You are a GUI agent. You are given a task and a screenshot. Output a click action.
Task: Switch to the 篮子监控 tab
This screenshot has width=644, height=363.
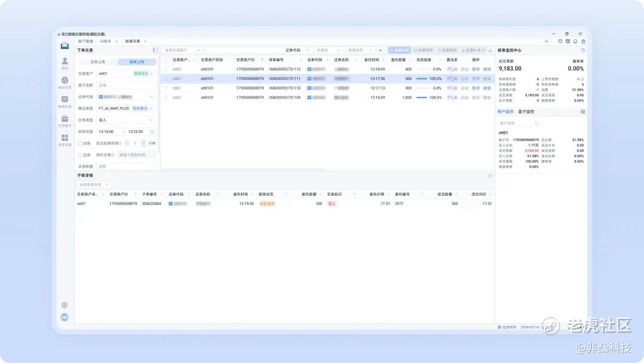tap(526, 112)
